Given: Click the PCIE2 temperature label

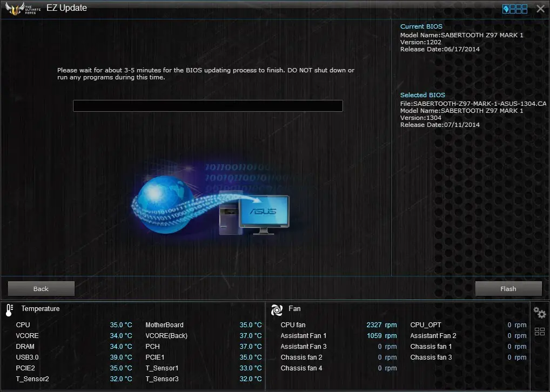Looking at the screenshot, I should pos(25,368).
